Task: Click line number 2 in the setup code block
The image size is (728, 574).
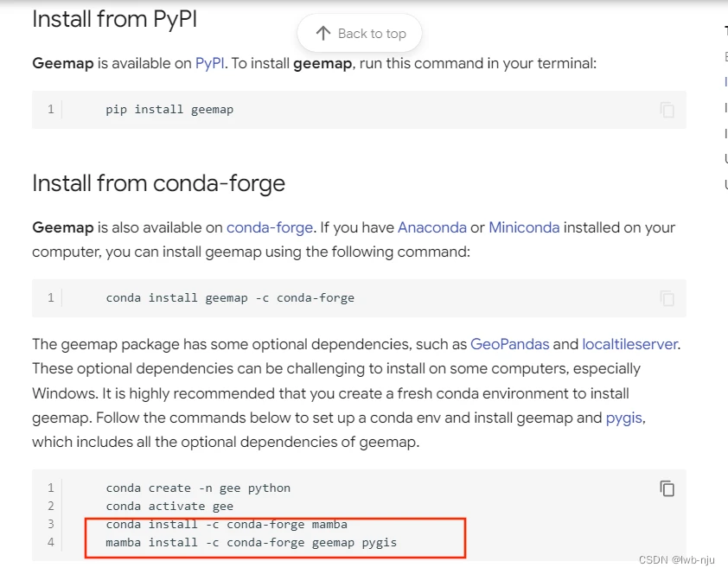Action: (51, 506)
